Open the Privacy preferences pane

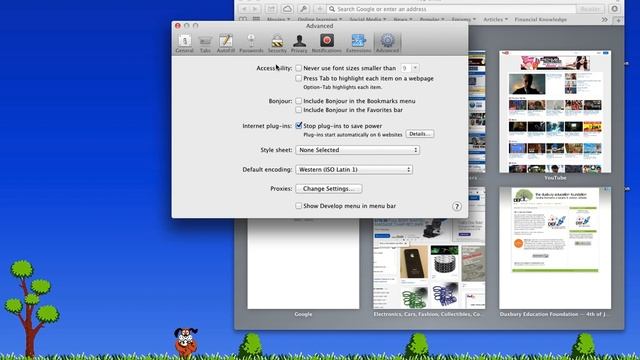(x=299, y=43)
